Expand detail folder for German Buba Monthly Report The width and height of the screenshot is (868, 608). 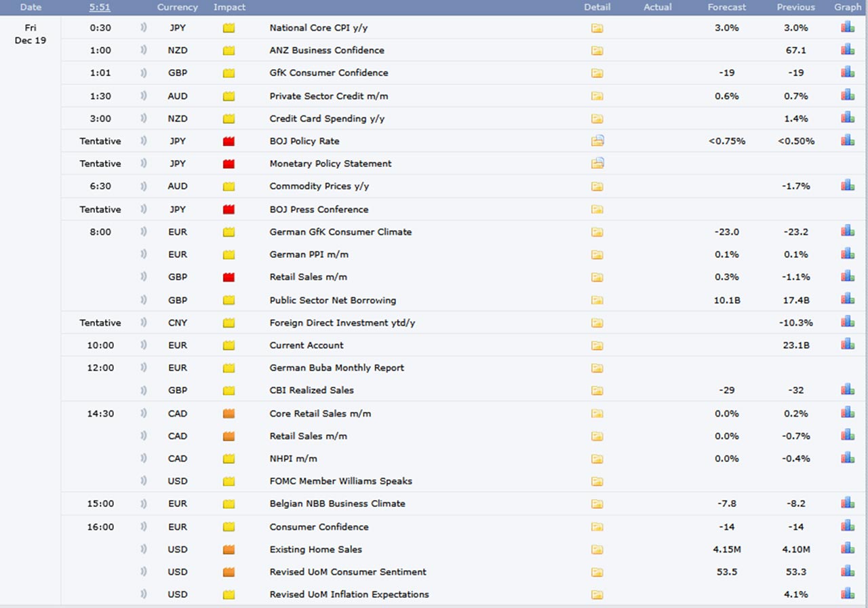point(597,368)
